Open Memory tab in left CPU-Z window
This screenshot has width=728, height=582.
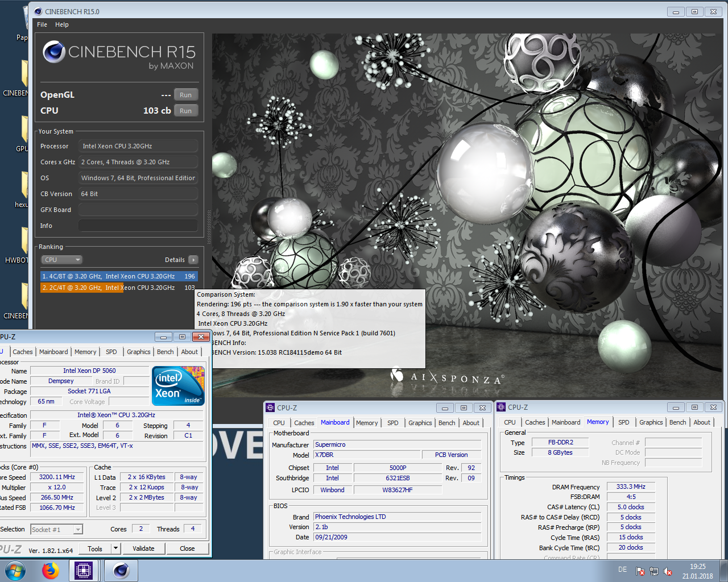tap(85, 352)
